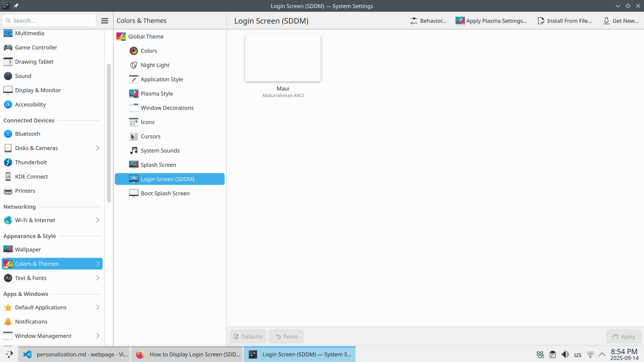Select Global Theme in Colors & Themes

pyautogui.click(x=170, y=37)
